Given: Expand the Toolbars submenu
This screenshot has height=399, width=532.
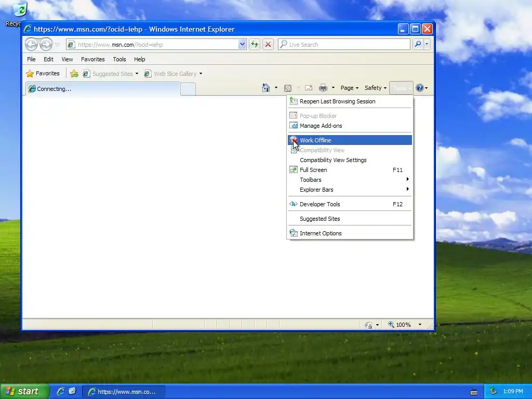Looking at the screenshot, I should (x=350, y=180).
